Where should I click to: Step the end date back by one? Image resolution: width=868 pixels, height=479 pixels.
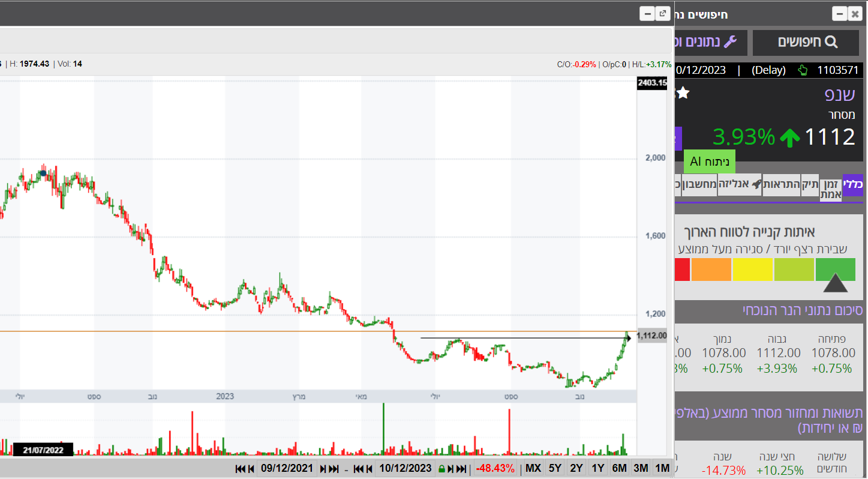tap(368, 469)
